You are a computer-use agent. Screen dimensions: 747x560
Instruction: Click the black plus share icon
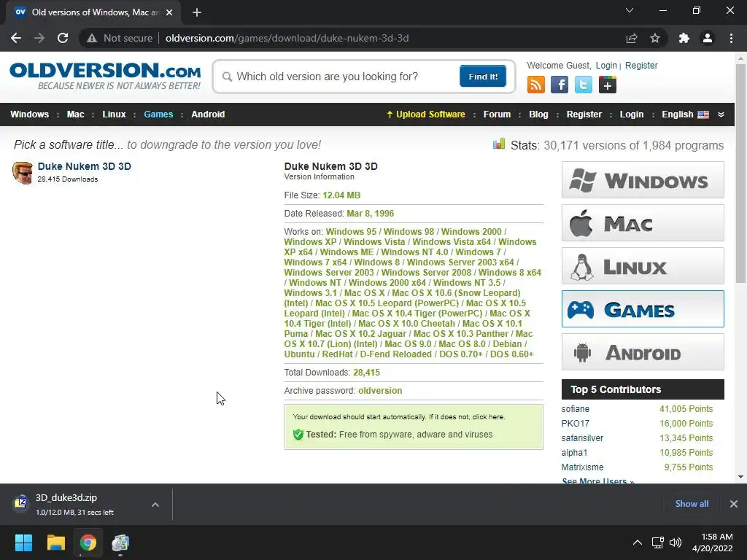[x=608, y=85]
